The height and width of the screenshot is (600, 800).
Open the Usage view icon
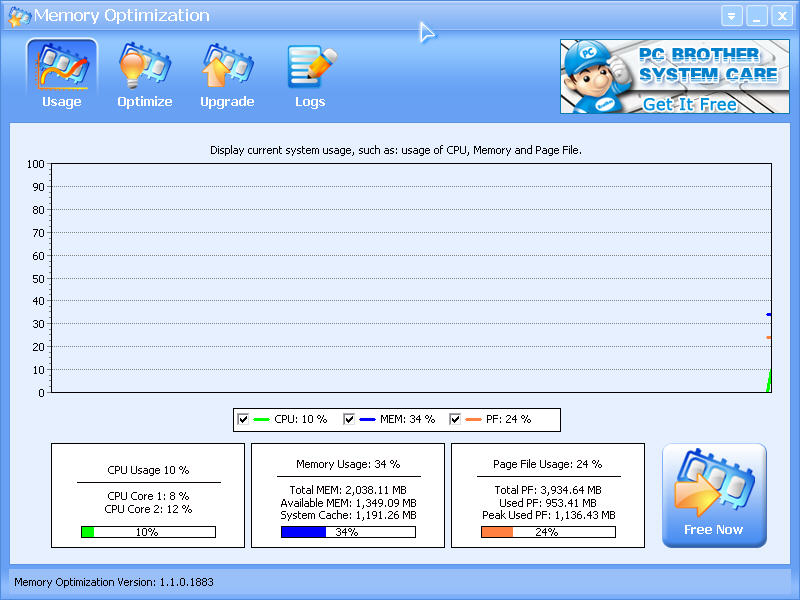click(x=61, y=67)
